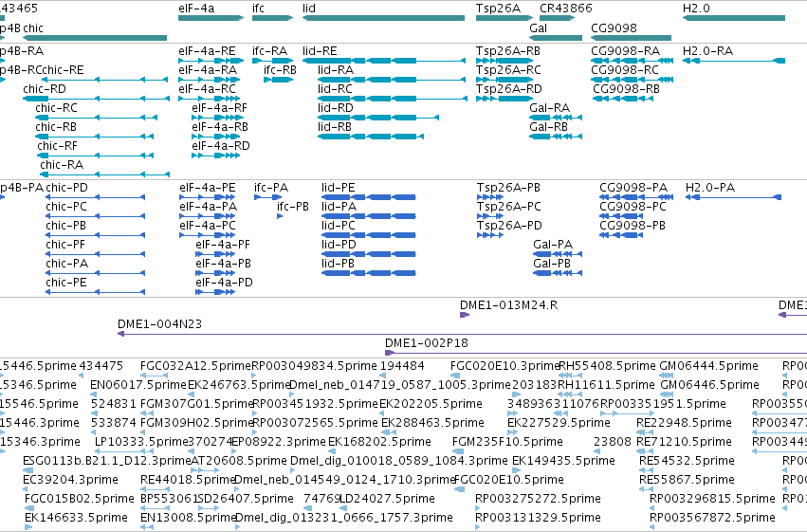
Task: Select protein lid-PB
Action: [369, 273]
